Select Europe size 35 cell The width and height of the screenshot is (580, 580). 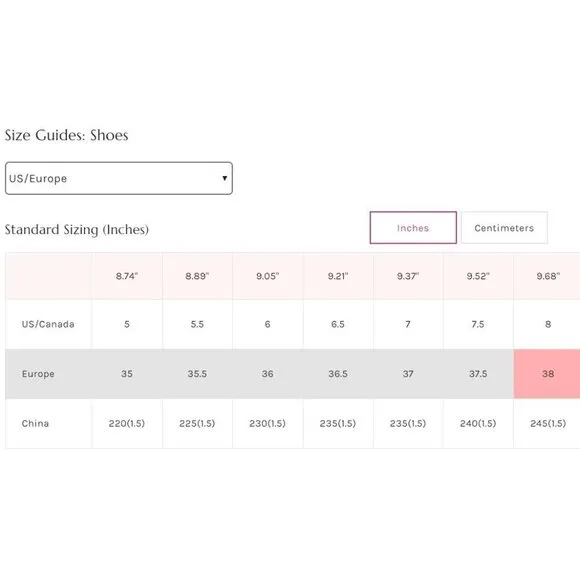pos(127,374)
